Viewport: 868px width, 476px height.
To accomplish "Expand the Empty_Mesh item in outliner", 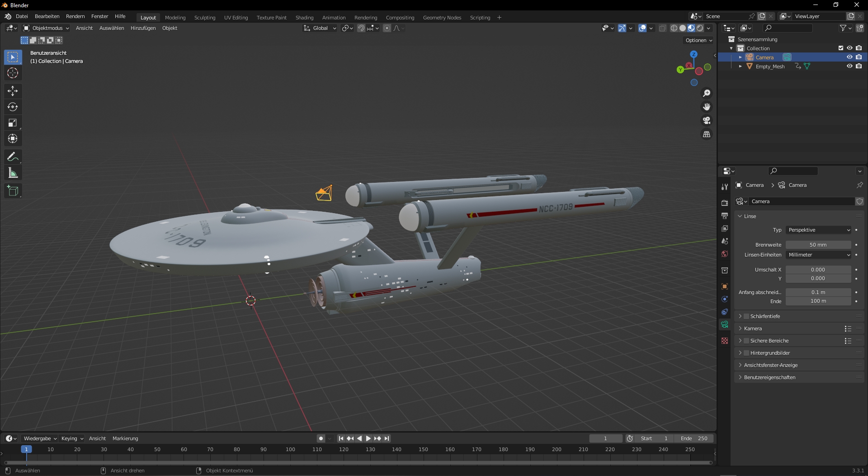I will [x=740, y=66].
